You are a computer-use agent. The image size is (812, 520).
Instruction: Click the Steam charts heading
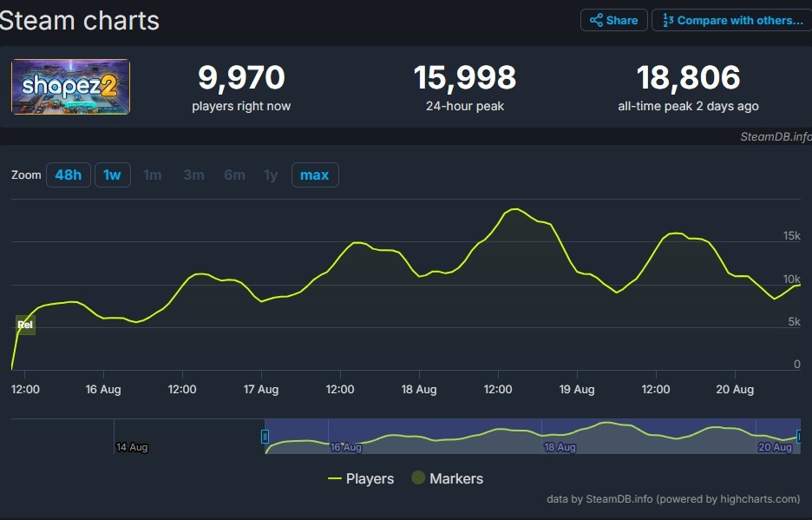79,21
